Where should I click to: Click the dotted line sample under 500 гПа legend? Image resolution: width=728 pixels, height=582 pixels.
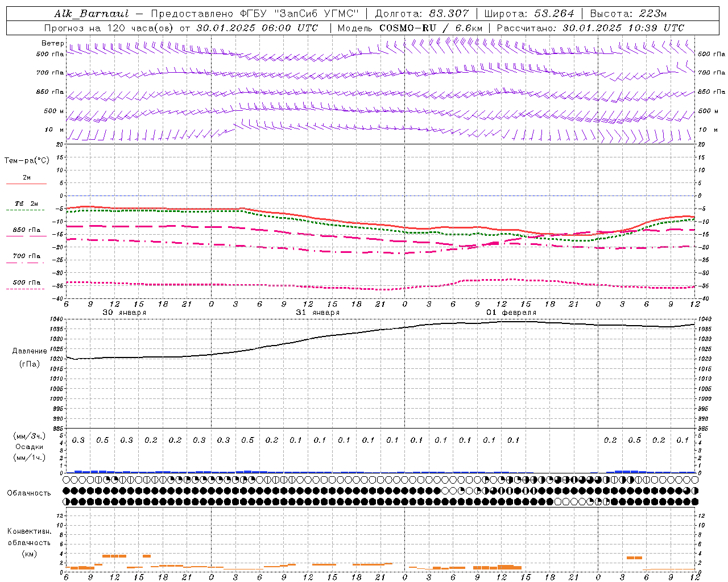(25, 289)
